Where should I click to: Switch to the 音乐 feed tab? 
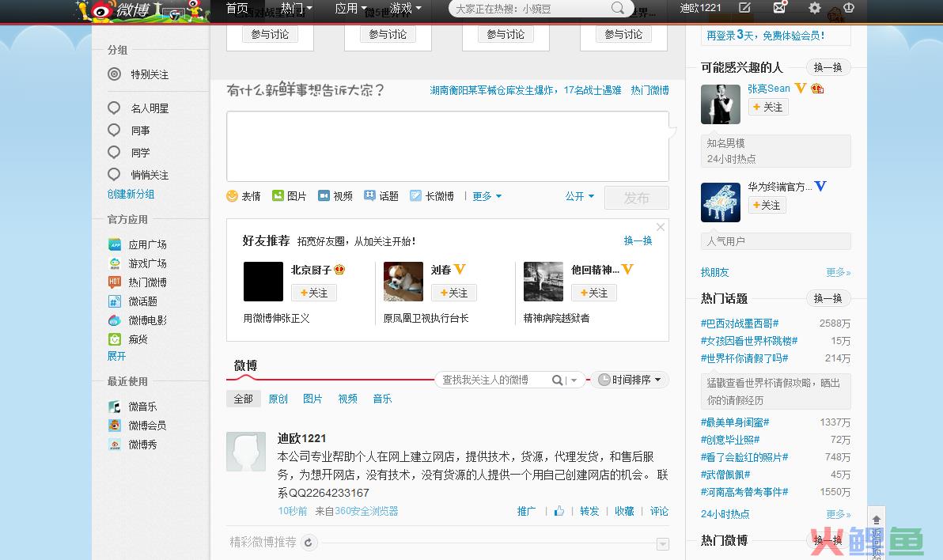382,399
